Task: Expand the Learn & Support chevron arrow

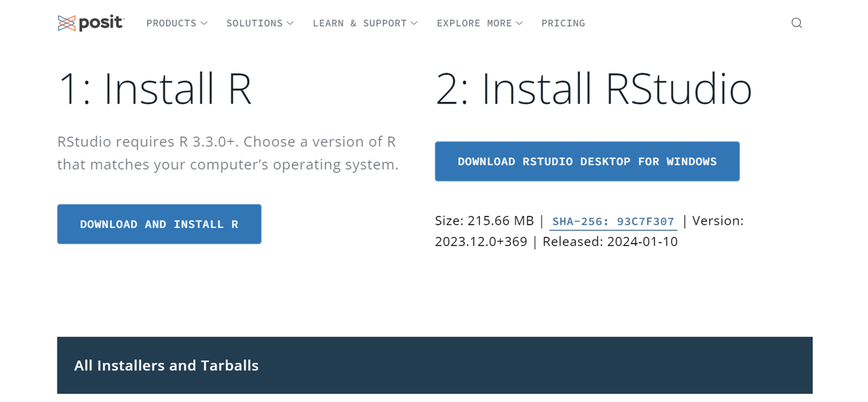Action: (414, 23)
